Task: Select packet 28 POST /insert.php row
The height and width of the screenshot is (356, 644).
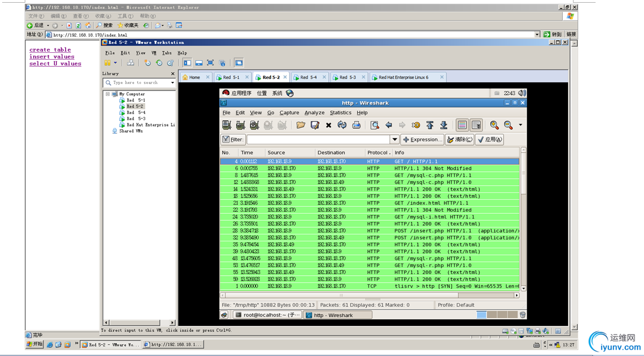Action: pos(370,231)
